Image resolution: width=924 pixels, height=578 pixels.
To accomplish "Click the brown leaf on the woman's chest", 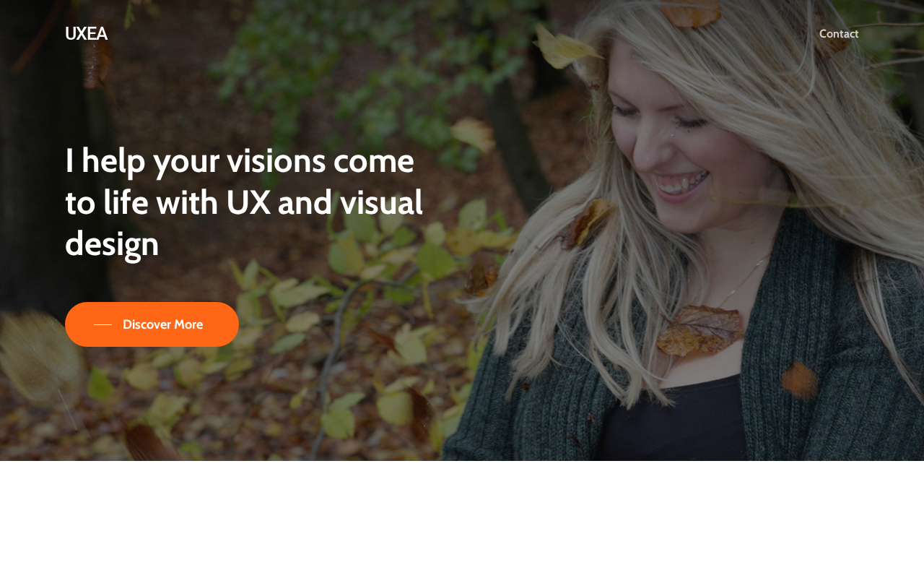I will point(699,330).
